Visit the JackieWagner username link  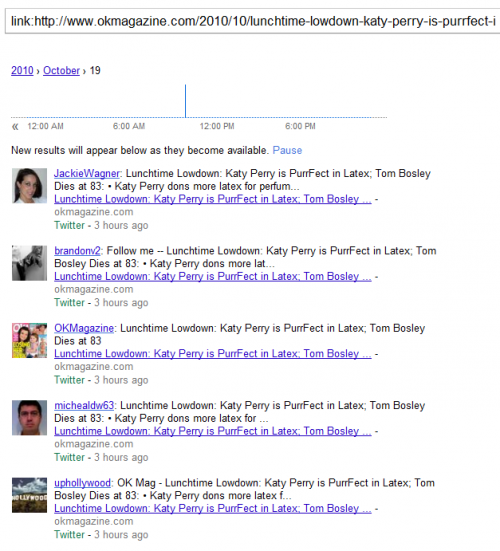coord(87,173)
